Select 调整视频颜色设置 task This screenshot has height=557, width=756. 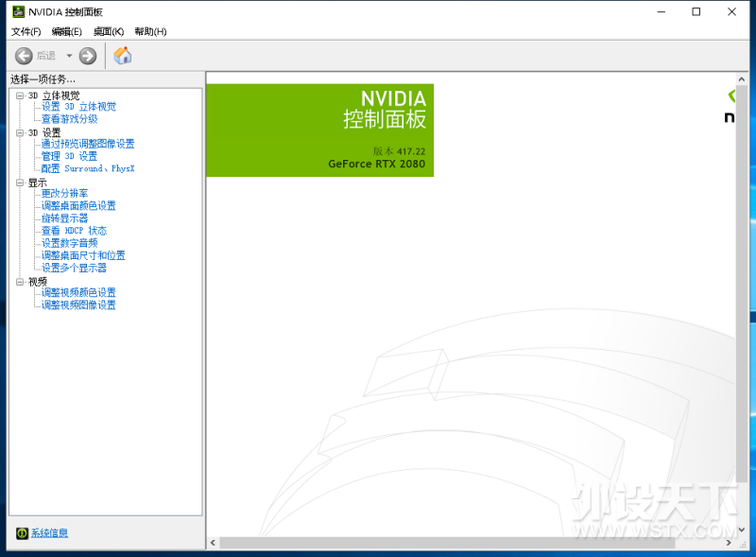coord(78,292)
